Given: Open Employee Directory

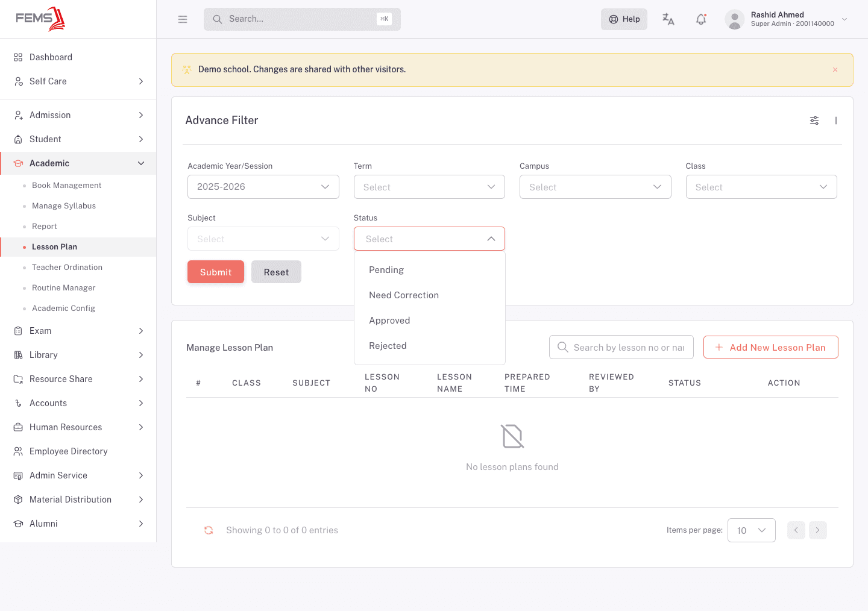Looking at the screenshot, I should (x=78, y=451).
